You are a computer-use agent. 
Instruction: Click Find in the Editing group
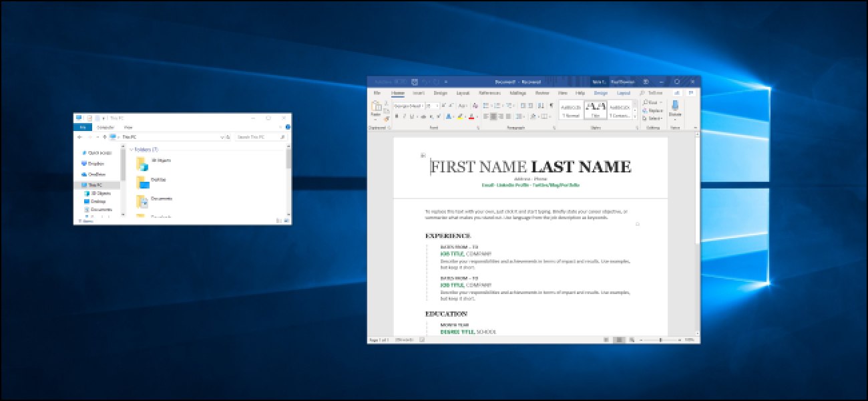[652, 102]
